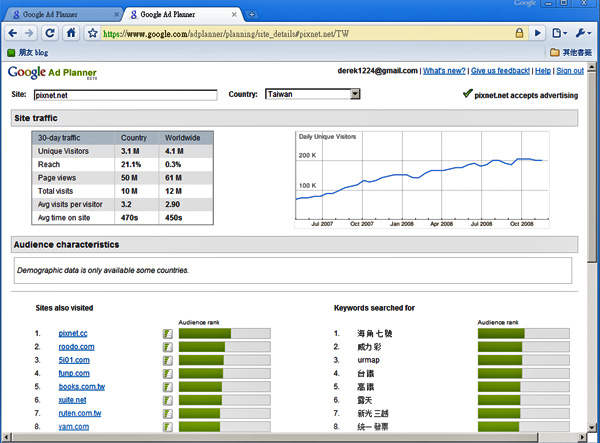600x443 pixels.
Task: Open the Country dropdown showing Taiwan
Action: (x=313, y=94)
